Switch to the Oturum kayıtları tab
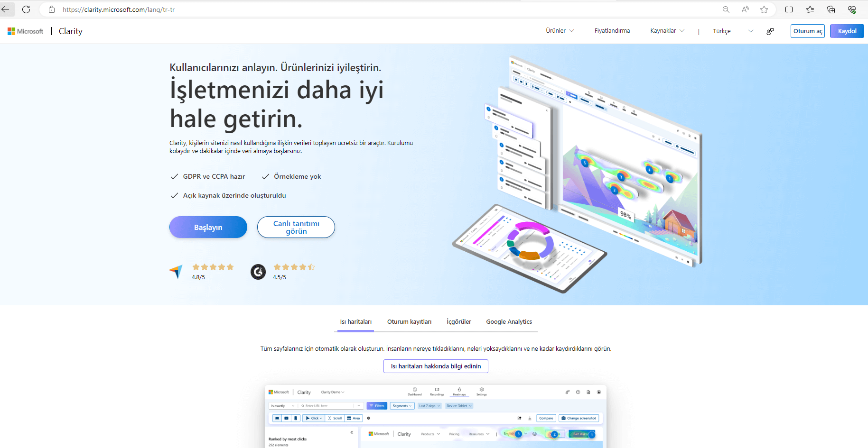 click(x=409, y=322)
